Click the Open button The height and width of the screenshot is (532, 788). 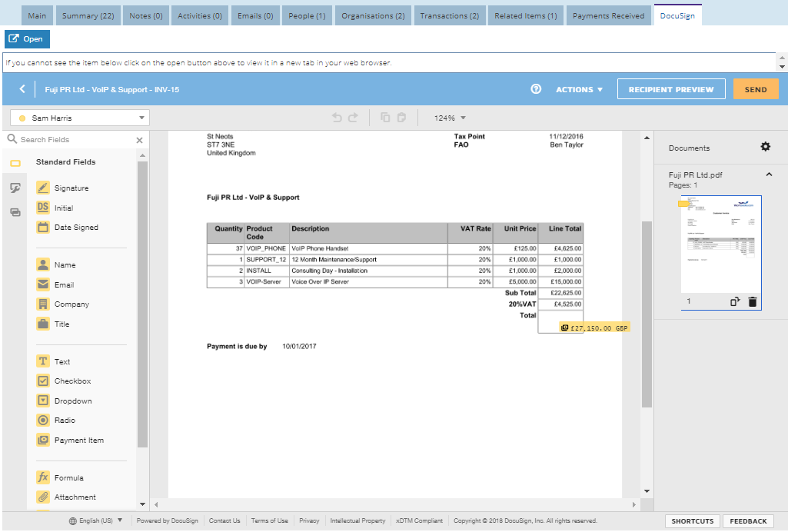pos(27,38)
